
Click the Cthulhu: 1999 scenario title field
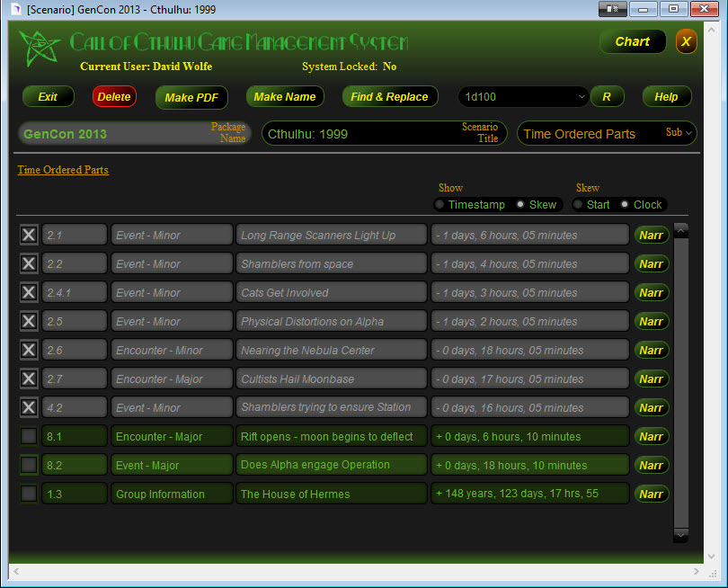pyautogui.click(x=384, y=133)
